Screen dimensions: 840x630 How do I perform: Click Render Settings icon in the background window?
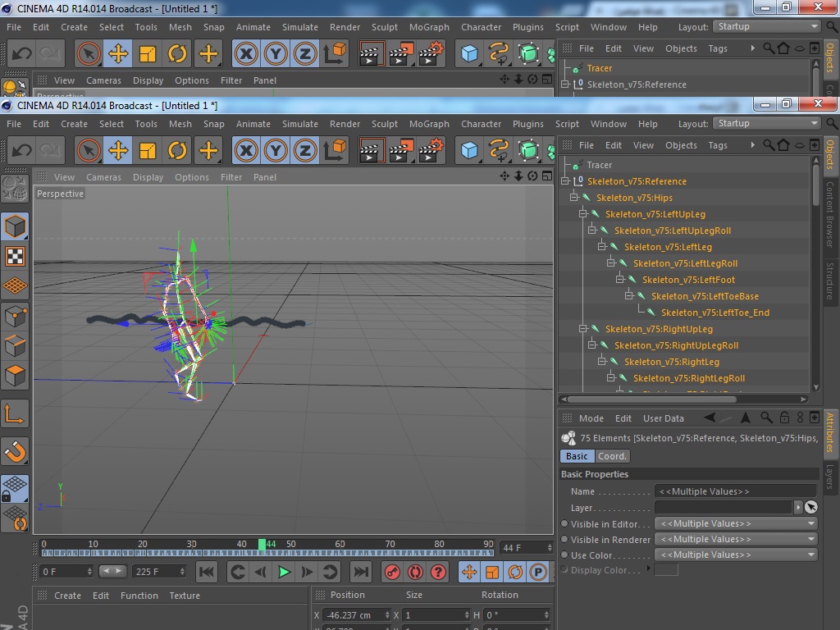coord(431,53)
